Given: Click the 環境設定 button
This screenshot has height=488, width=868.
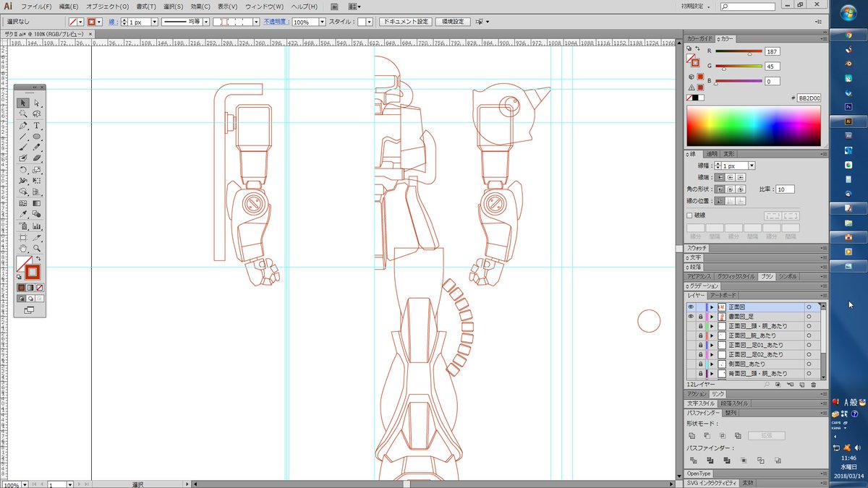Looking at the screenshot, I should point(452,22).
